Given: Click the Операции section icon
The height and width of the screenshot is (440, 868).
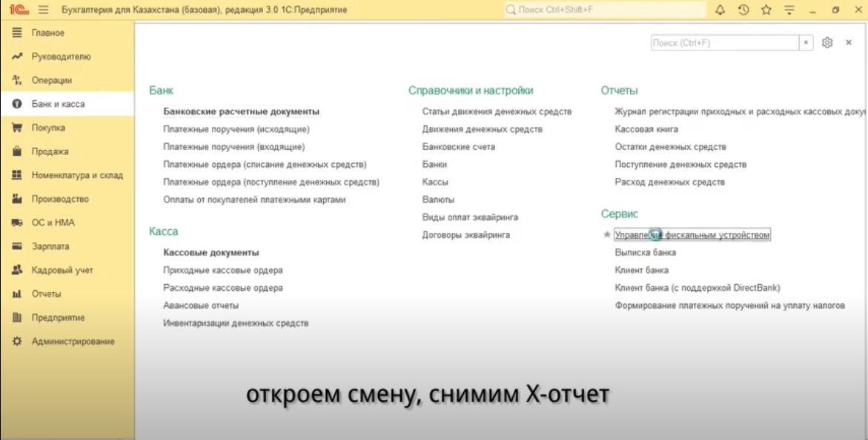Looking at the screenshot, I should point(17,80).
